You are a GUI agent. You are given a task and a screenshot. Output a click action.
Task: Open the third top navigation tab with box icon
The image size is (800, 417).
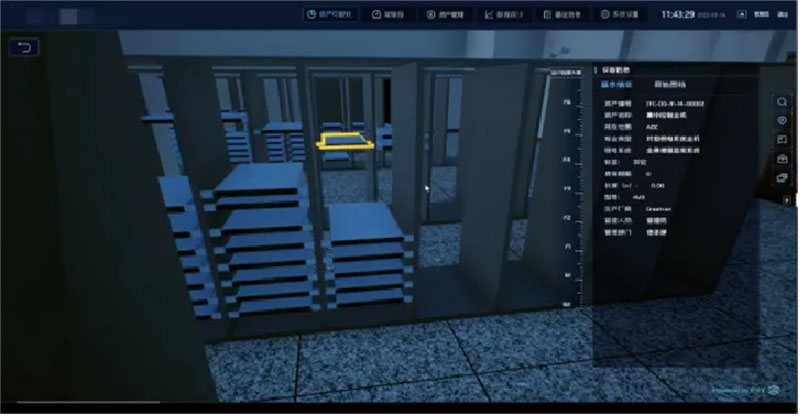pyautogui.click(x=445, y=15)
